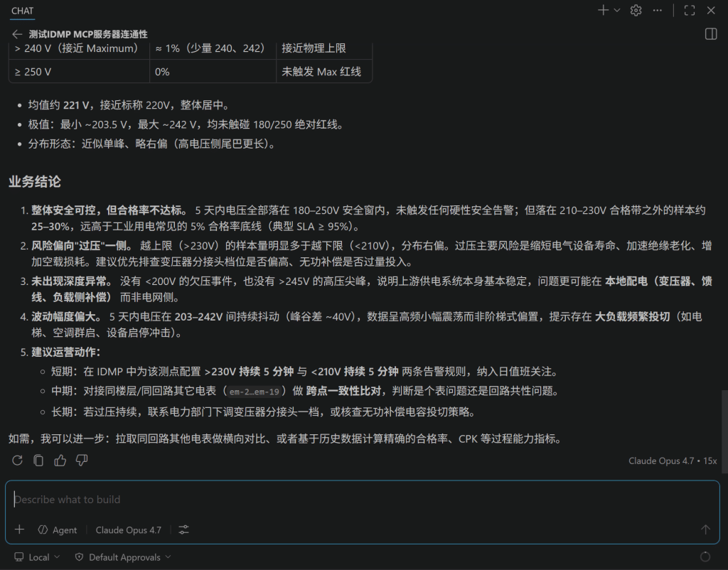This screenshot has height=570, width=728.
Task: Click bullet 极值：最小 ~203.5 V
Action: (x=187, y=124)
